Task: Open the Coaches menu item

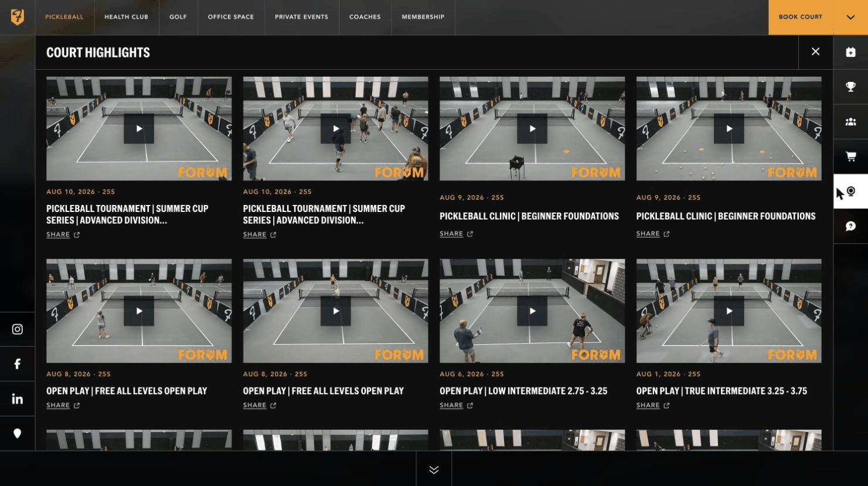Action: [365, 17]
